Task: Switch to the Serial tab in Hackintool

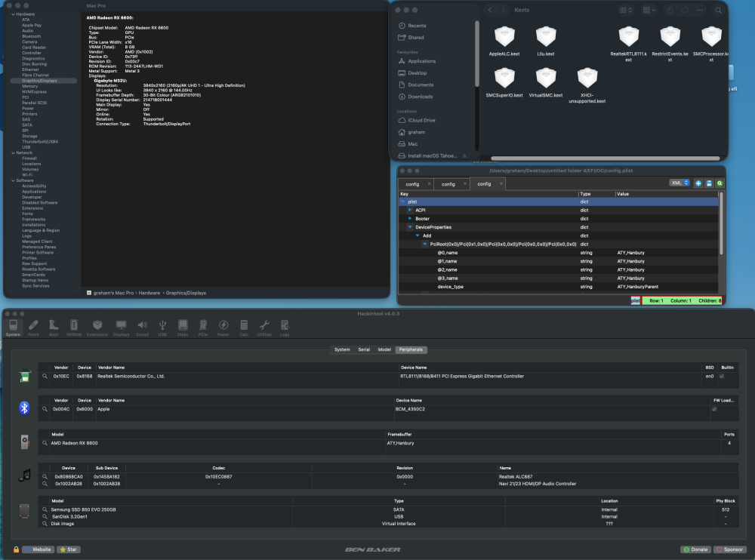Action: coord(364,349)
